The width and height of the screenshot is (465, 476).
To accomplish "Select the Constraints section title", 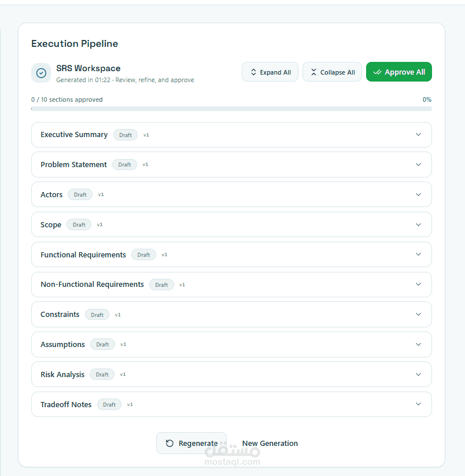I will point(60,315).
